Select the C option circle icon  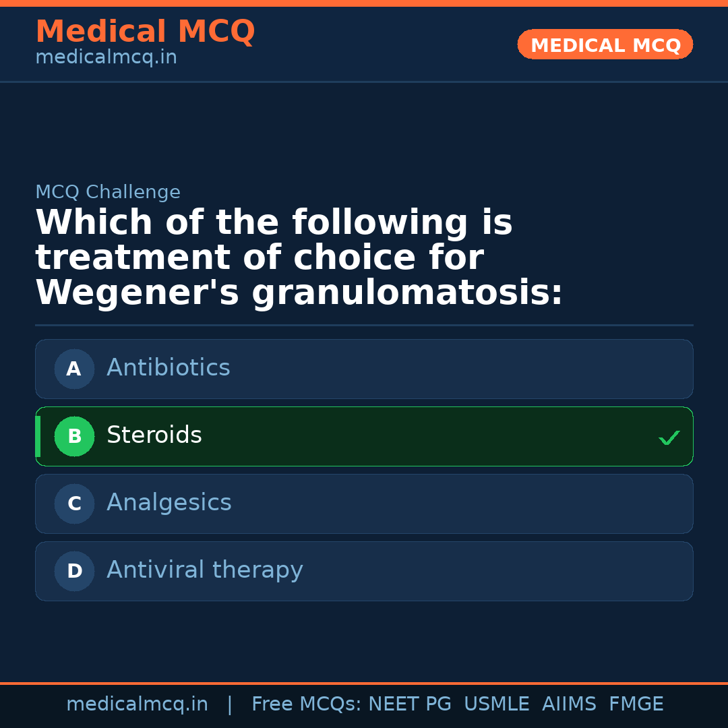point(74,504)
